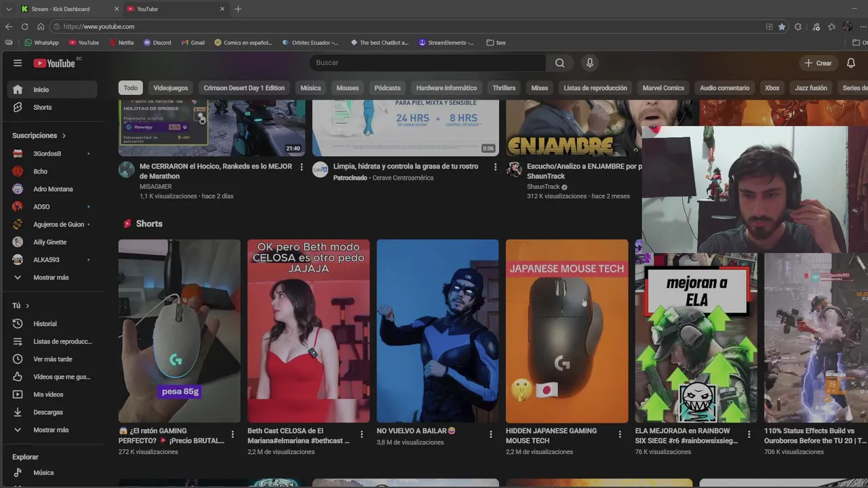Open the favs bookmarks folder
Image resolution: width=868 pixels, height=488 pixels.
tap(496, 43)
